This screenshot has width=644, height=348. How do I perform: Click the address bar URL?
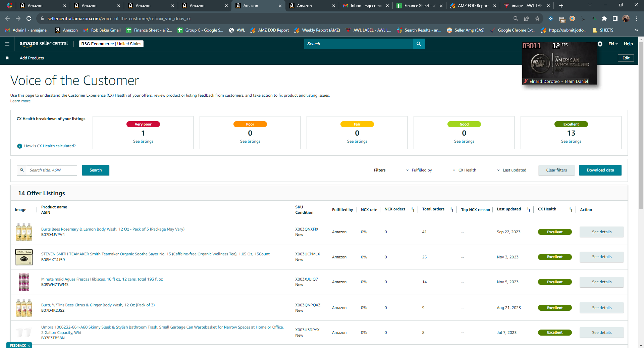[x=119, y=18]
